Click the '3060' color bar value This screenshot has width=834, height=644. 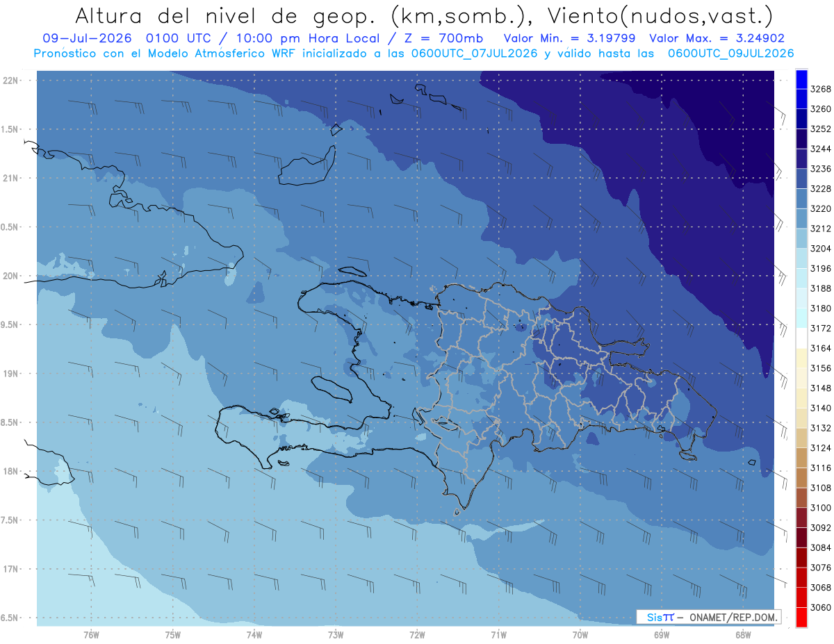click(x=821, y=607)
